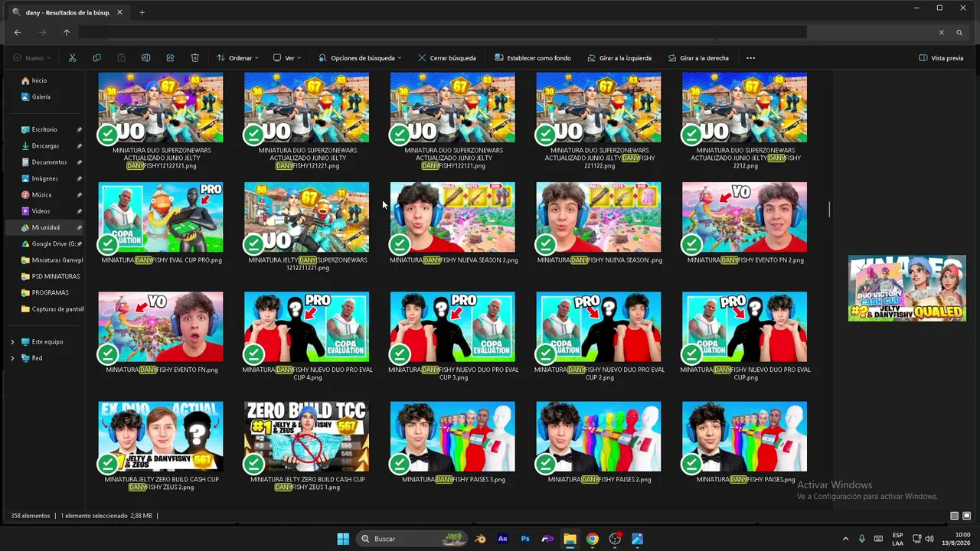Open Blender from the taskbar
This screenshot has width=980, height=551.
coord(480,539)
